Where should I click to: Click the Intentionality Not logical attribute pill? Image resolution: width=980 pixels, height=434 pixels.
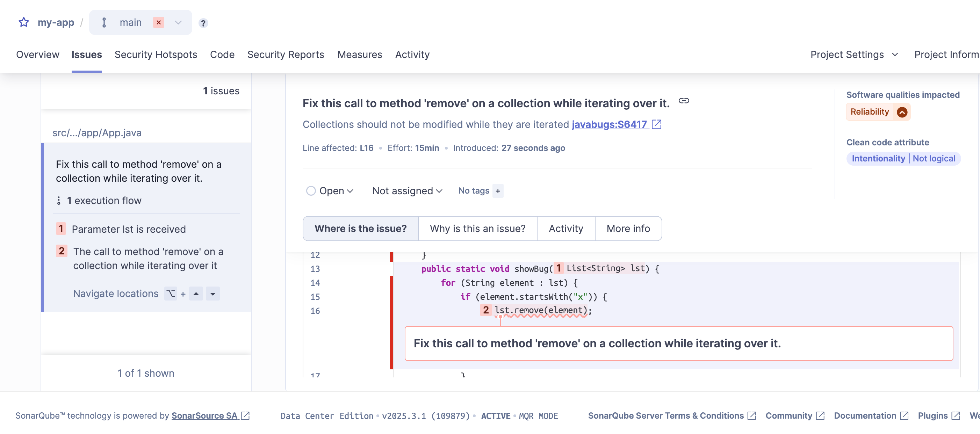pos(903,159)
